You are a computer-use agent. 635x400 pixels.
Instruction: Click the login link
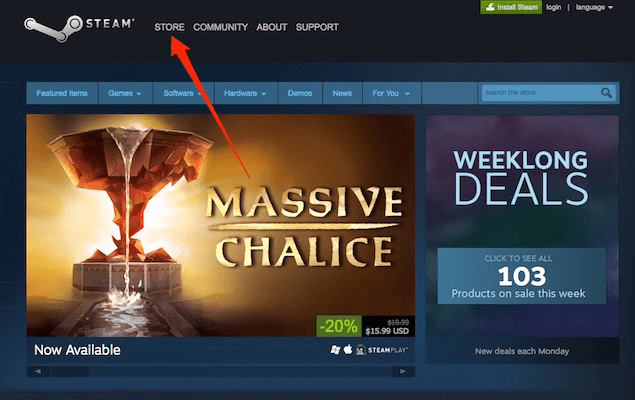pyautogui.click(x=553, y=7)
